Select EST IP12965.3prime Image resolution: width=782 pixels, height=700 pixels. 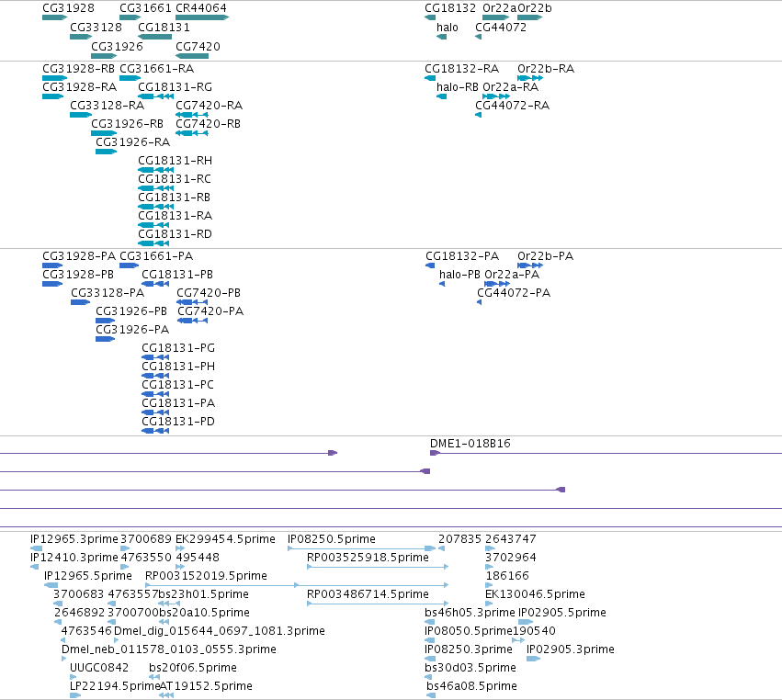point(36,548)
